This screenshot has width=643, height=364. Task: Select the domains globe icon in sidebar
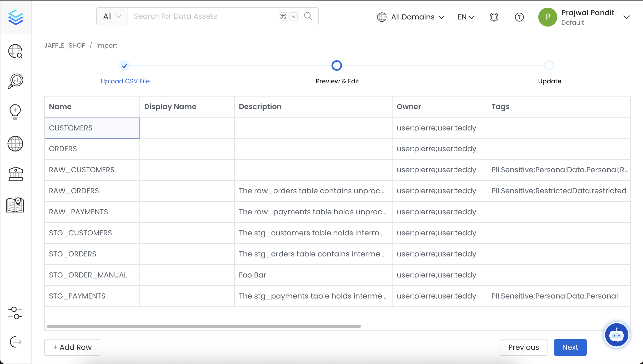15,144
